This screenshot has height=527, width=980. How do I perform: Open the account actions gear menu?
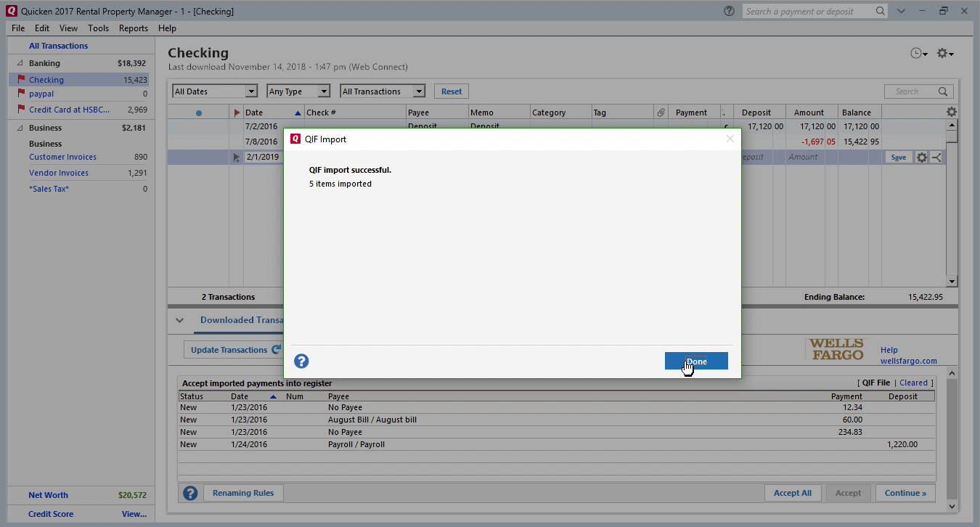pos(944,54)
